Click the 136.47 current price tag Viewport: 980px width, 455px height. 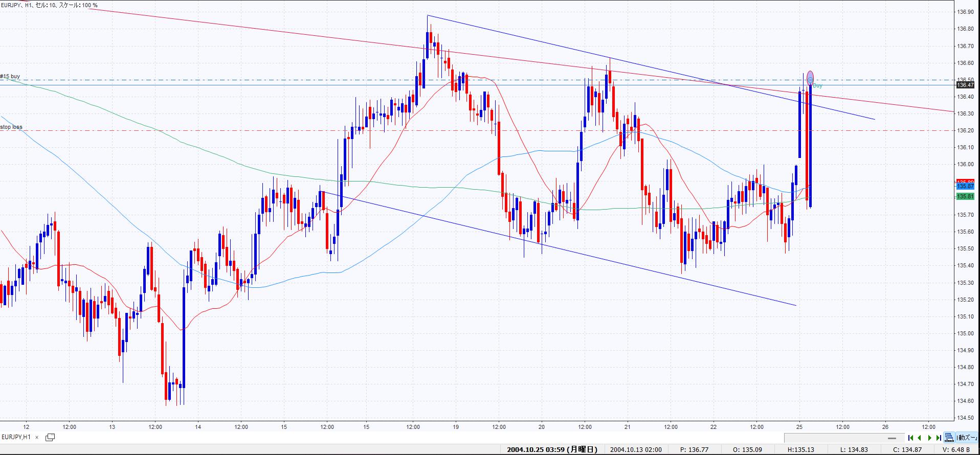965,85
